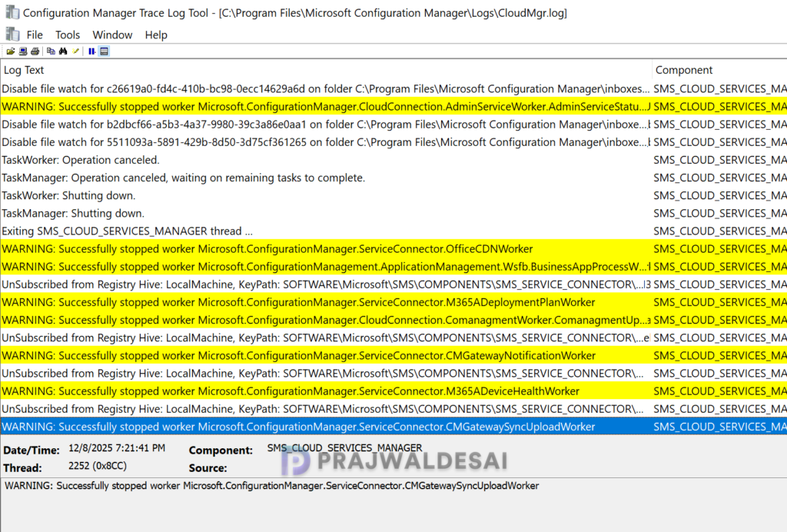Select the M365ADeviceHealthWorker warning row

[x=393, y=391]
